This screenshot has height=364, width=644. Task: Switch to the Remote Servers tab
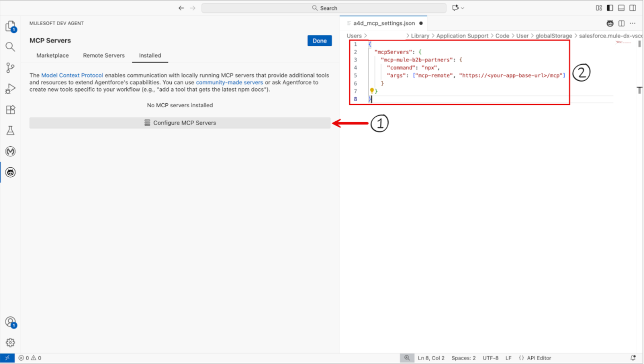click(103, 56)
